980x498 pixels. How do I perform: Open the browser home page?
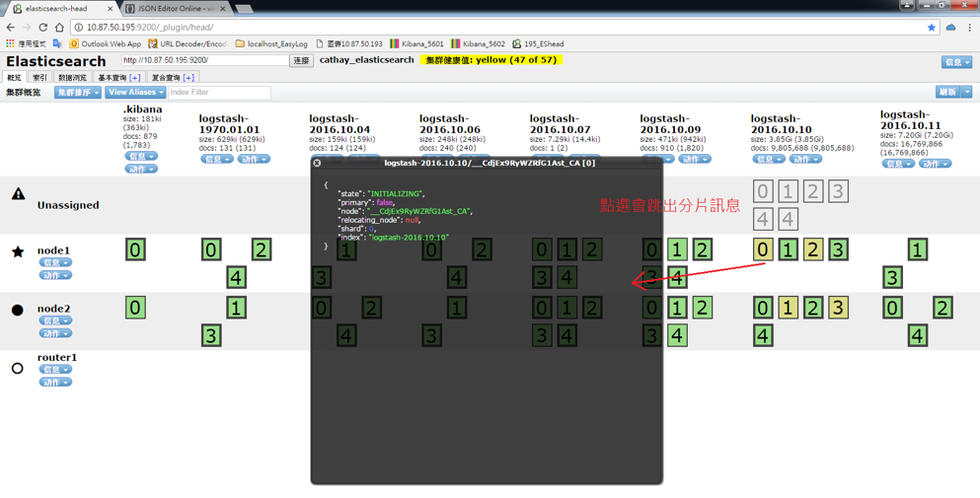click(x=59, y=28)
